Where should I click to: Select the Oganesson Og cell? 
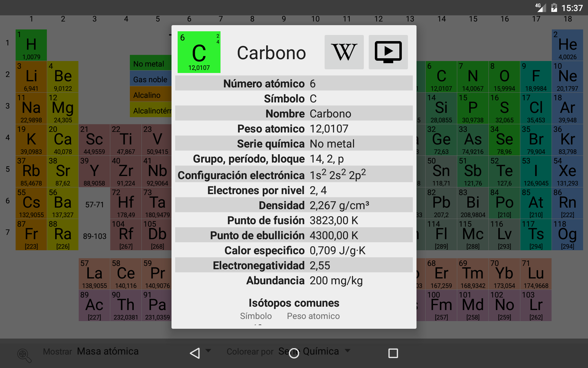tap(567, 235)
